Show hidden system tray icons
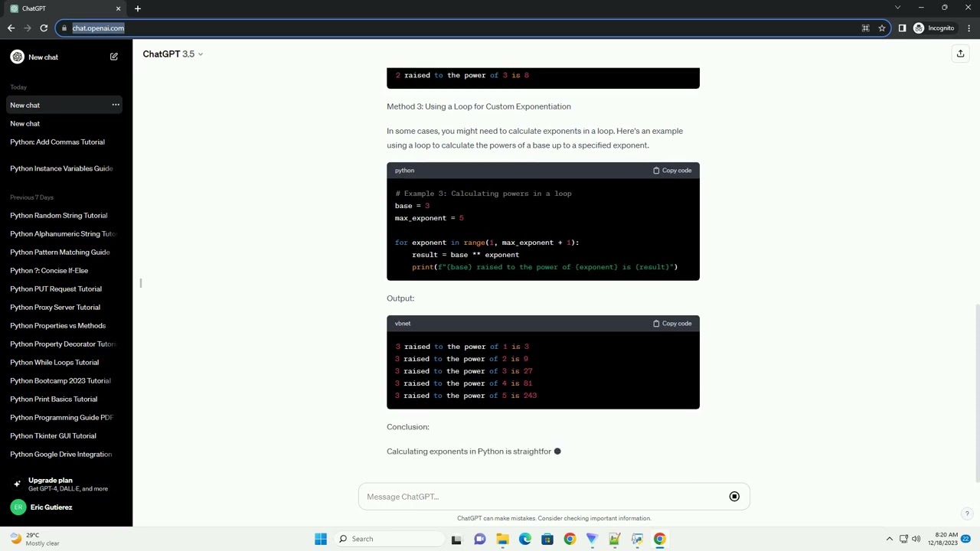This screenshot has height=551, width=980. pyautogui.click(x=889, y=539)
